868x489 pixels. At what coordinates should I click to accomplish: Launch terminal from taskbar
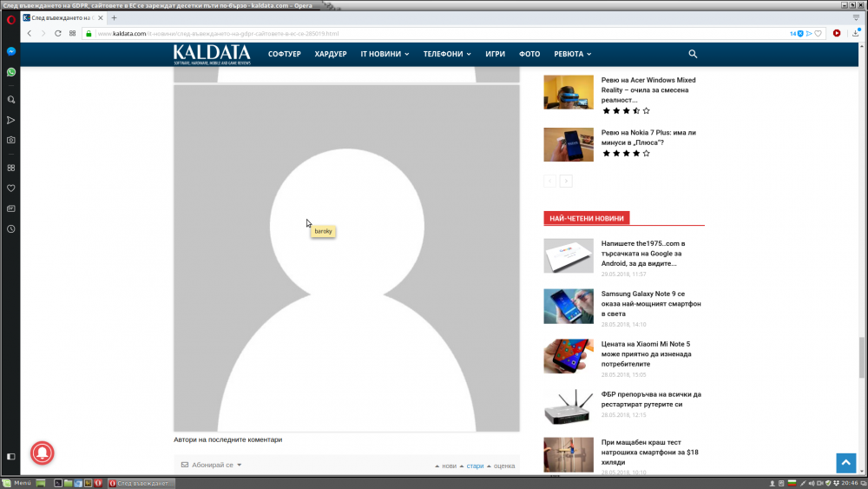57,483
